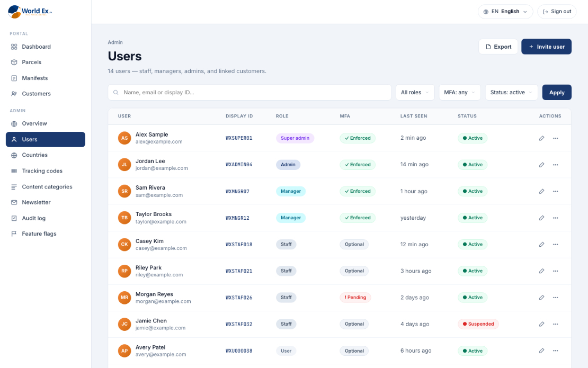Open the Tracking codes page

(x=46, y=171)
